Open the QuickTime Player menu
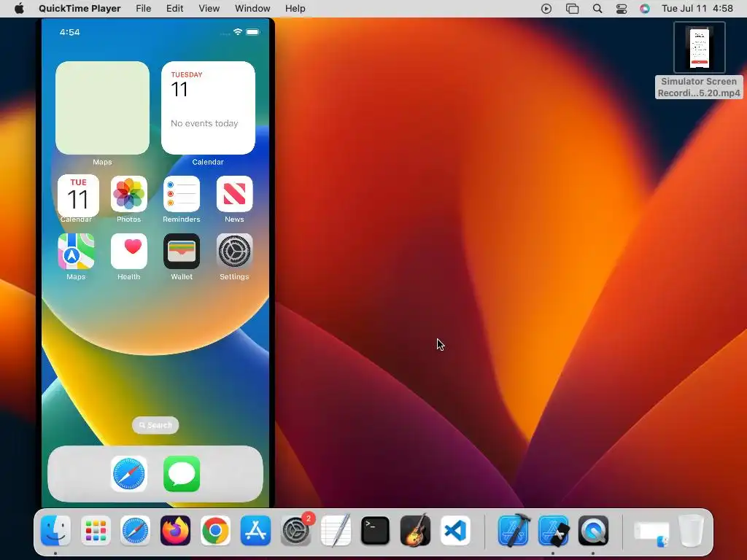747x560 pixels. coord(80,9)
